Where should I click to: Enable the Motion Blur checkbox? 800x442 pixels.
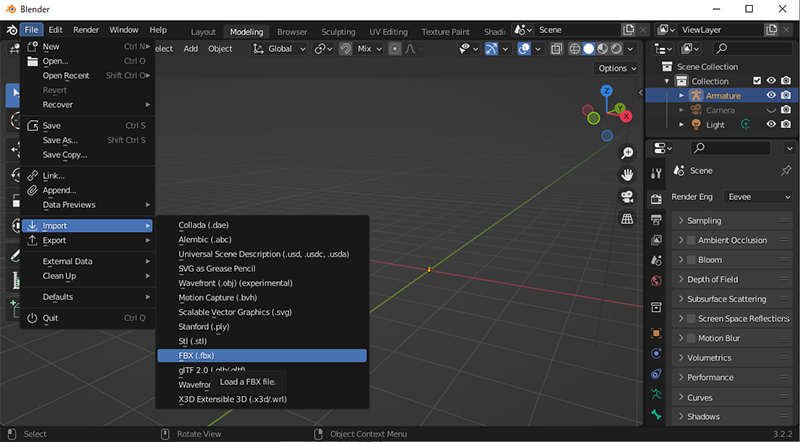(x=690, y=338)
